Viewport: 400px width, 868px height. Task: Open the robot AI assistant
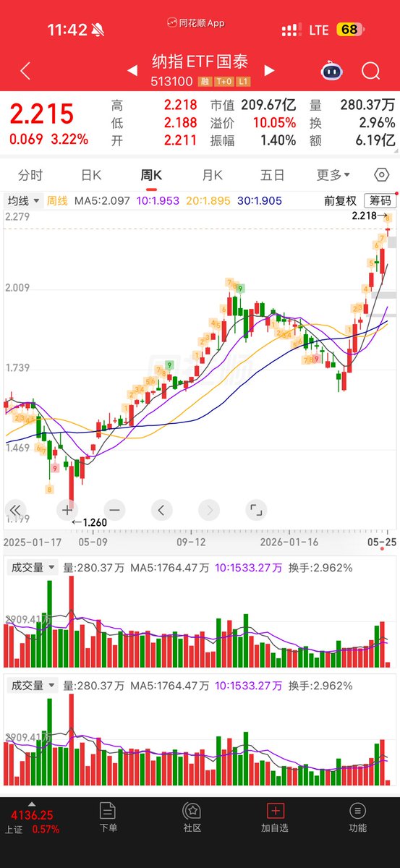click(x=332, y=71)
